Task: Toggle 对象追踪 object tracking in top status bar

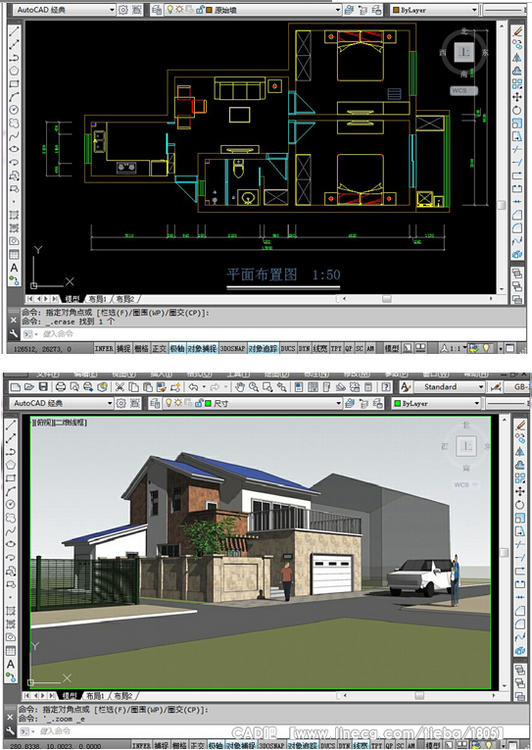Action: 263,349
